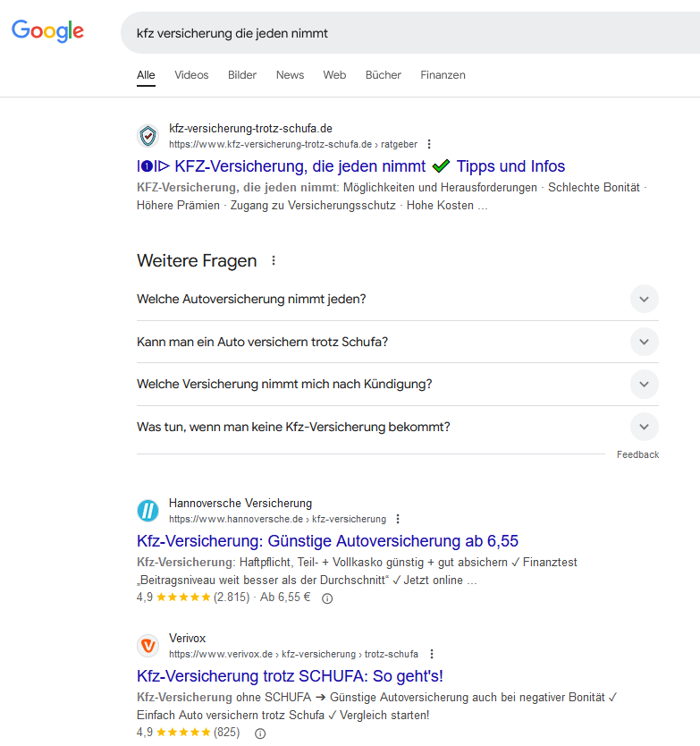Image resolution: width=700 pixels, height=746 pixels.
Task: Open "Günstige Autoversicherung ab 6,55" result link
Action: [x=327, y=541]
